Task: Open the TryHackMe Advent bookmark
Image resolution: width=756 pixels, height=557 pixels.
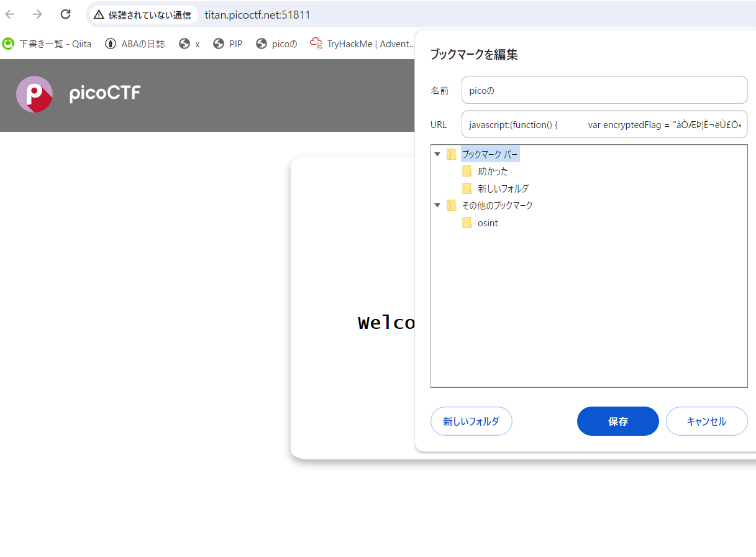Action: tap(361, 44)
